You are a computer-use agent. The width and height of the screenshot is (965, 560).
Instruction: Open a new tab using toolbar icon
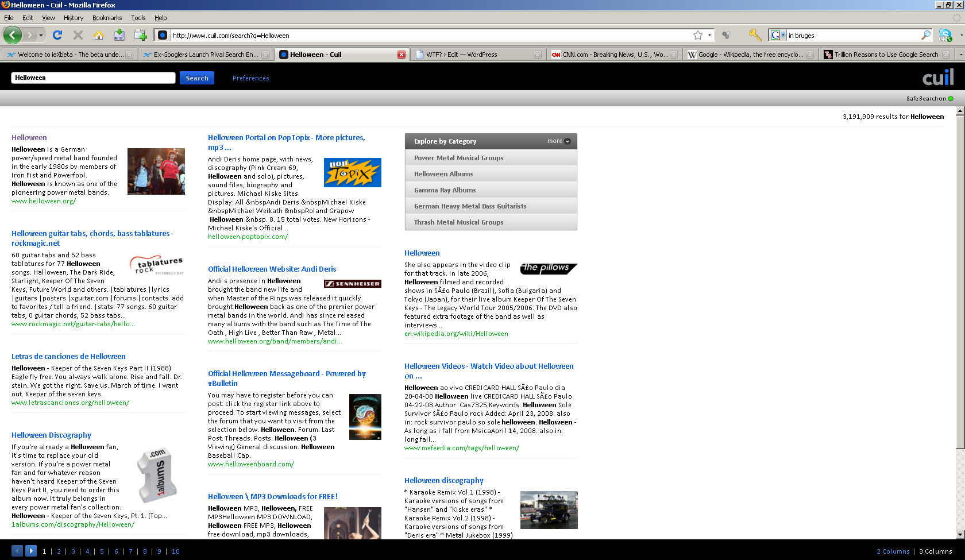[x=140, y=35]
